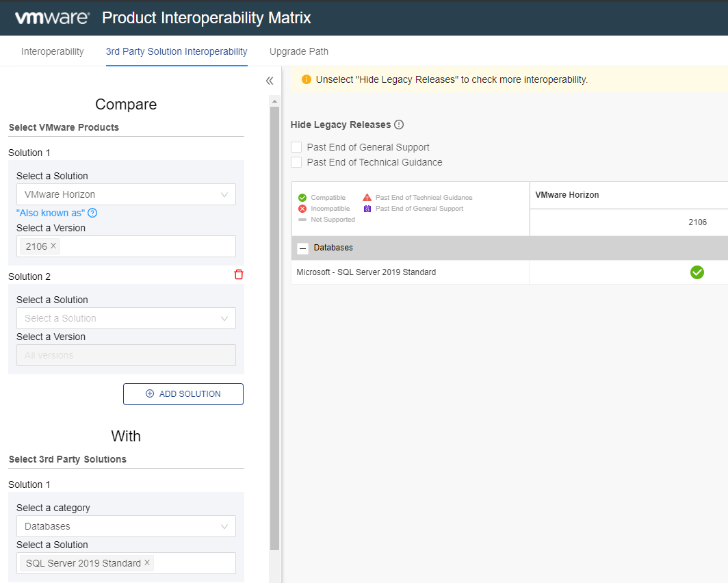Image resolution: width=728 pixels, height=583 pixels.
Task: Open the "Also known as" link
Action: (51, 213)
